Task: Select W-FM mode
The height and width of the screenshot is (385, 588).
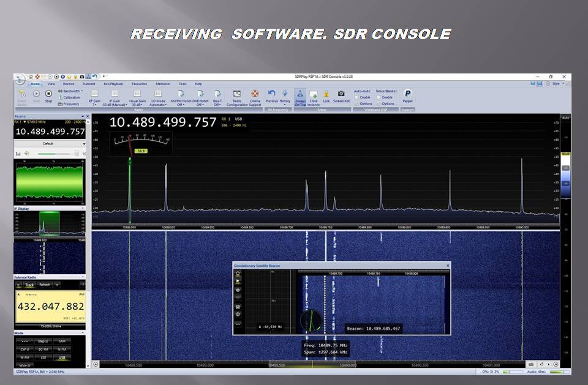Action: pyautogui.click(x=24, y=357)
